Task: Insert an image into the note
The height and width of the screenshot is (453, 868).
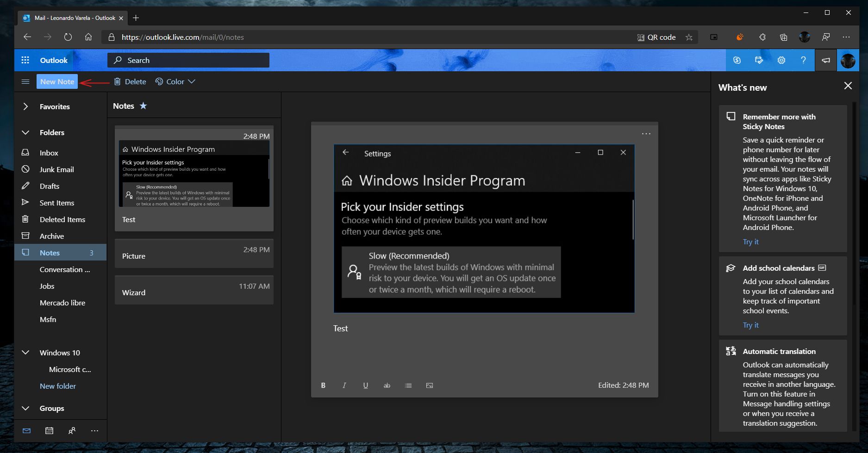Action: click(430, 385)
